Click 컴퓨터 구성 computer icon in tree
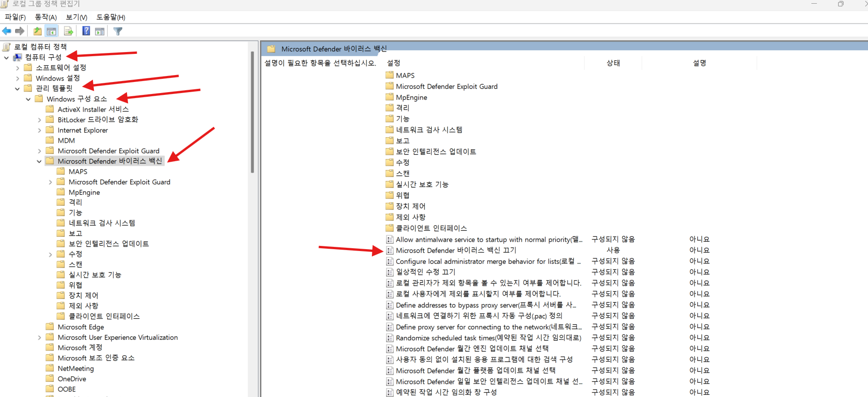The height and width of the screenshot is (397, 868). tap(18, 57)
